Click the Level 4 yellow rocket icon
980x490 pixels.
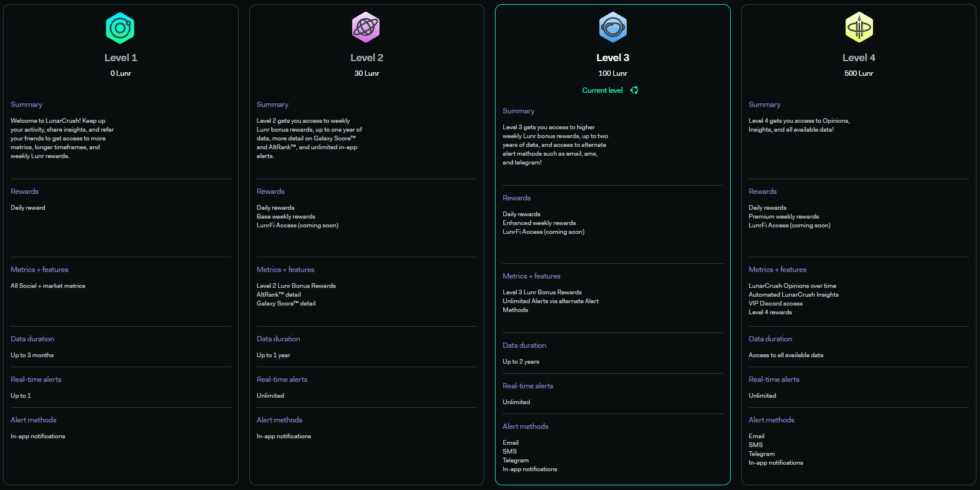859,28
